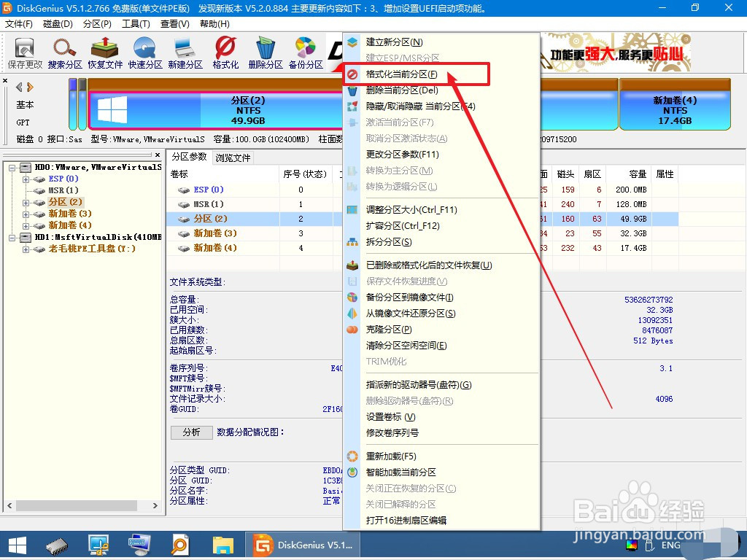This screenshot has height=560, width=747.
Task: Collapse the HD0 VMware disk tree node
Action: [x=12, y=168]
